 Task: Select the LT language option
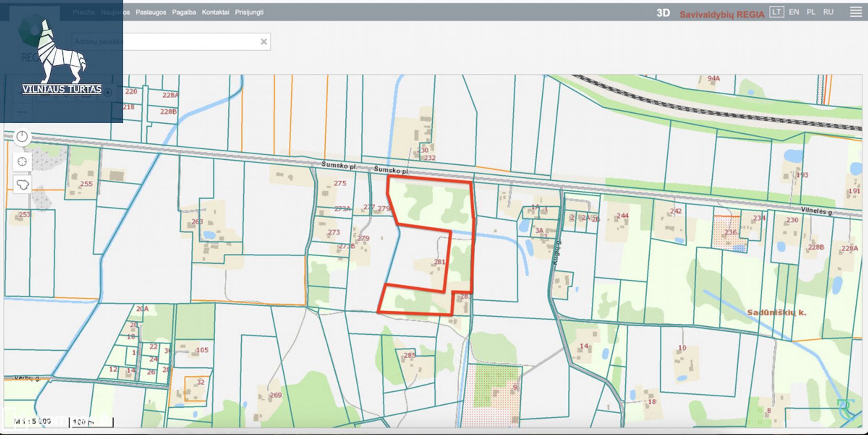[x=776, y=12]
